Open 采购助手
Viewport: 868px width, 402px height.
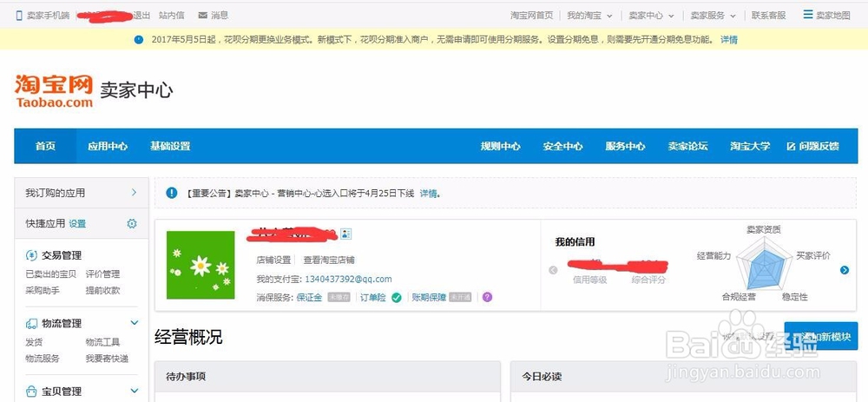[43, 290]
